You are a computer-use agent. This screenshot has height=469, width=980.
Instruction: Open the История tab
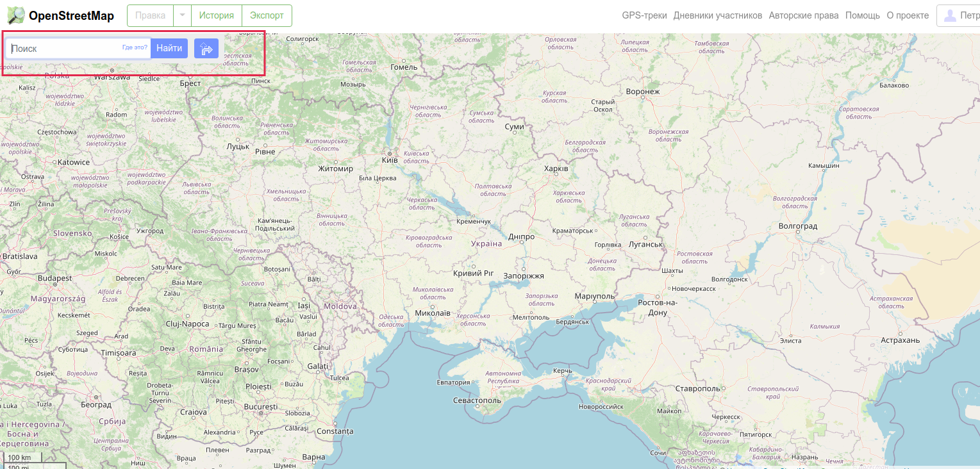coord(216,16)
